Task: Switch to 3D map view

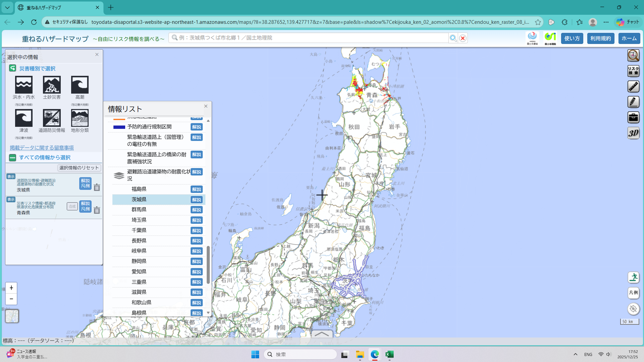Action: pos(633,133)
